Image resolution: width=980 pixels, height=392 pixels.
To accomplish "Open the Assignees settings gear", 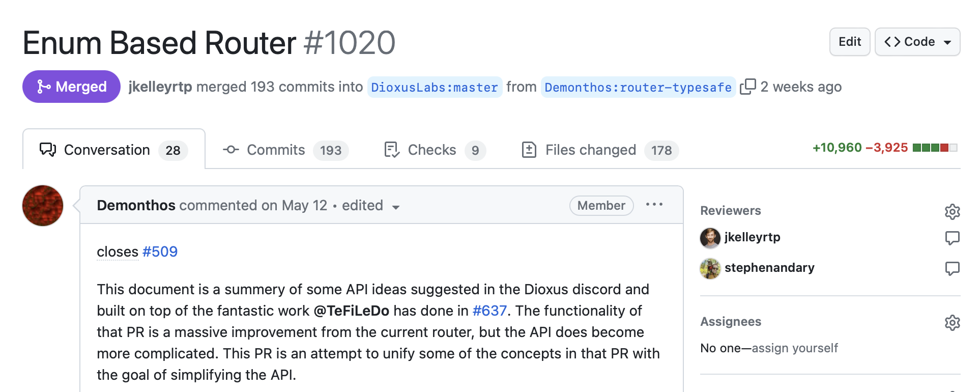I will (952, 322).
